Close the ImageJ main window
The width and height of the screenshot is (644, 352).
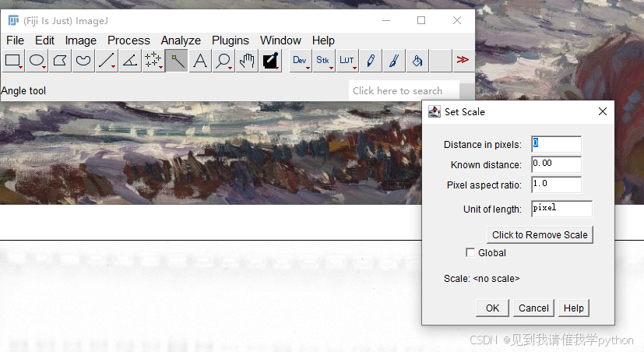click(456, 20)
